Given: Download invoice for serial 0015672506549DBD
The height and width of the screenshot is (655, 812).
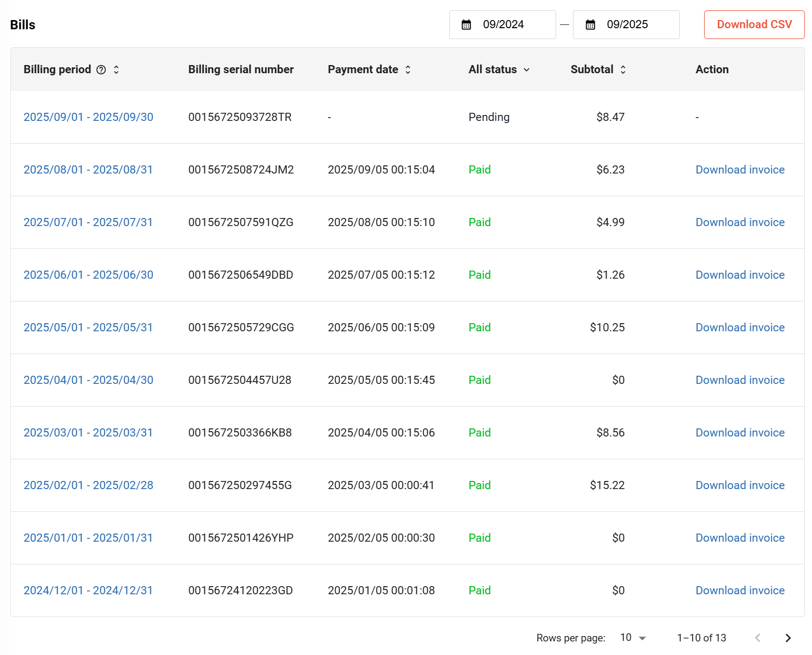Looking at the screenshot, I should (740, 275).
